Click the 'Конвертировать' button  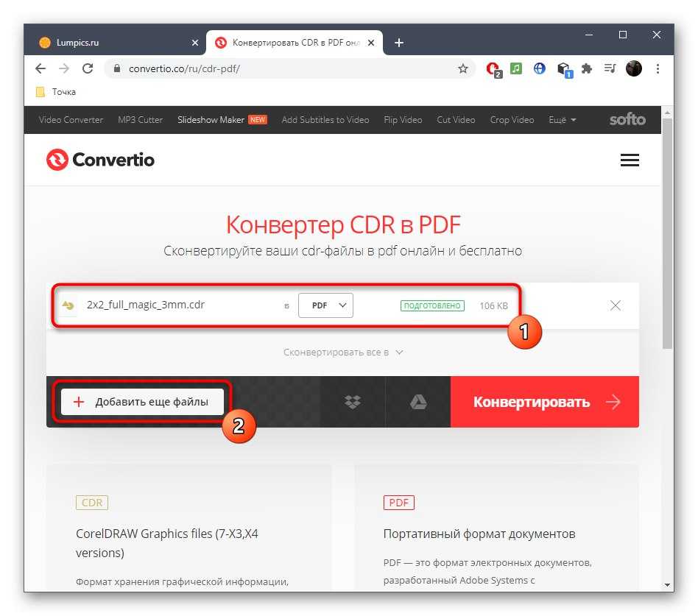tap(544, 402)
